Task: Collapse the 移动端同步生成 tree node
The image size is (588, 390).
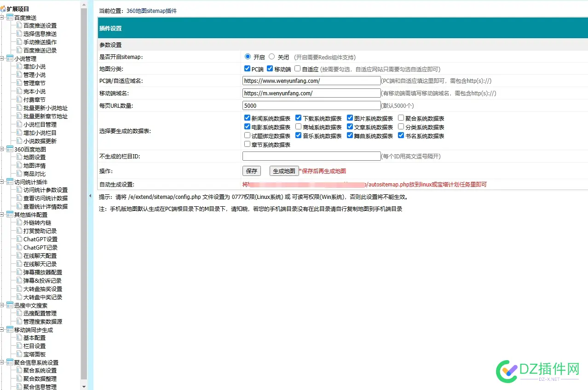Action: pos(2,330)
